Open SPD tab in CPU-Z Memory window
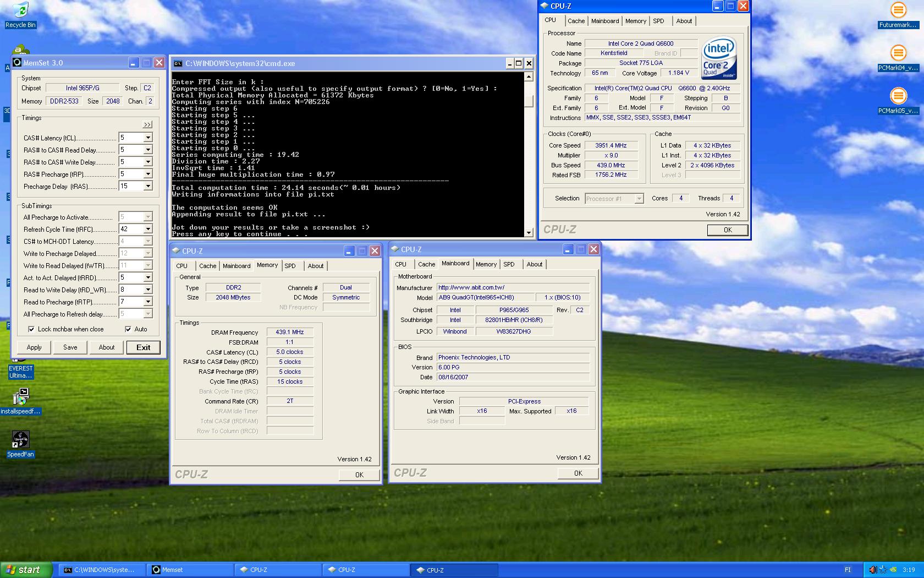 pos(290,266)
